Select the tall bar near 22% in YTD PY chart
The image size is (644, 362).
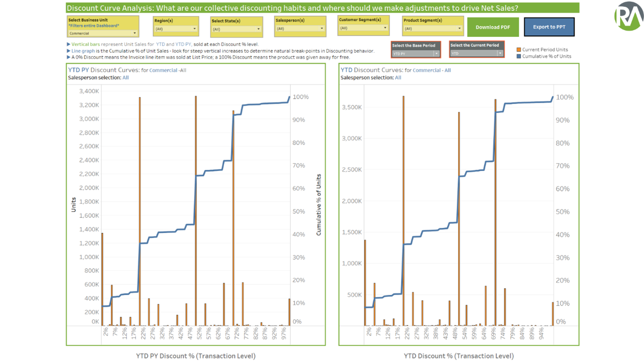click(140, 212)
